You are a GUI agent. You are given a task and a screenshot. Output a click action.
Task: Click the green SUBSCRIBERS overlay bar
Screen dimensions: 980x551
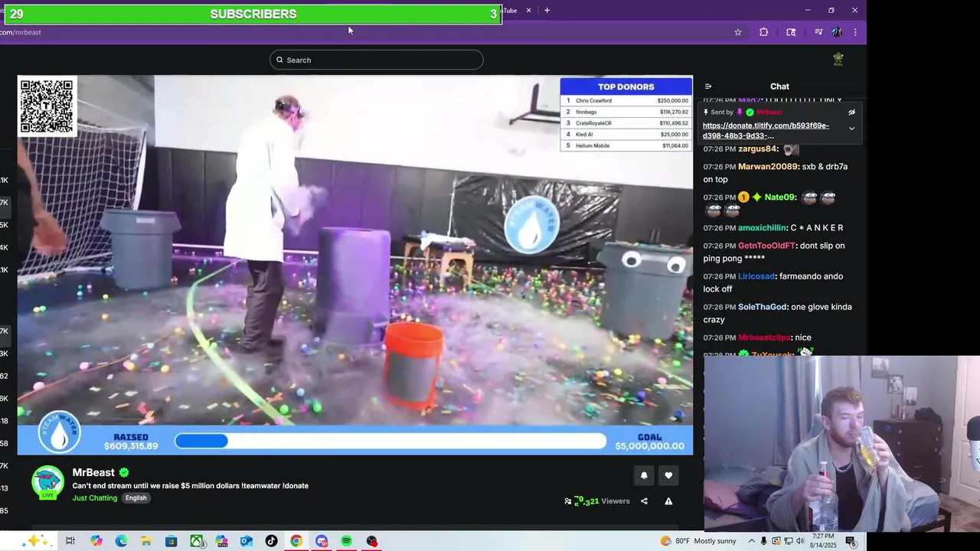[253, 14]
